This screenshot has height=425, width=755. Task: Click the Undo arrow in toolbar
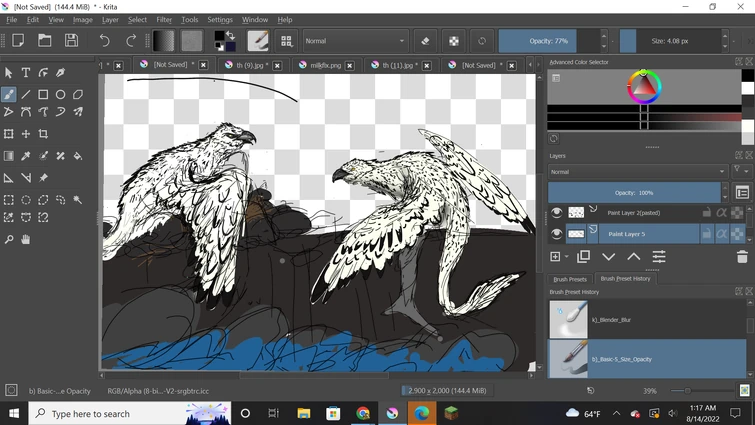(104, 41)
